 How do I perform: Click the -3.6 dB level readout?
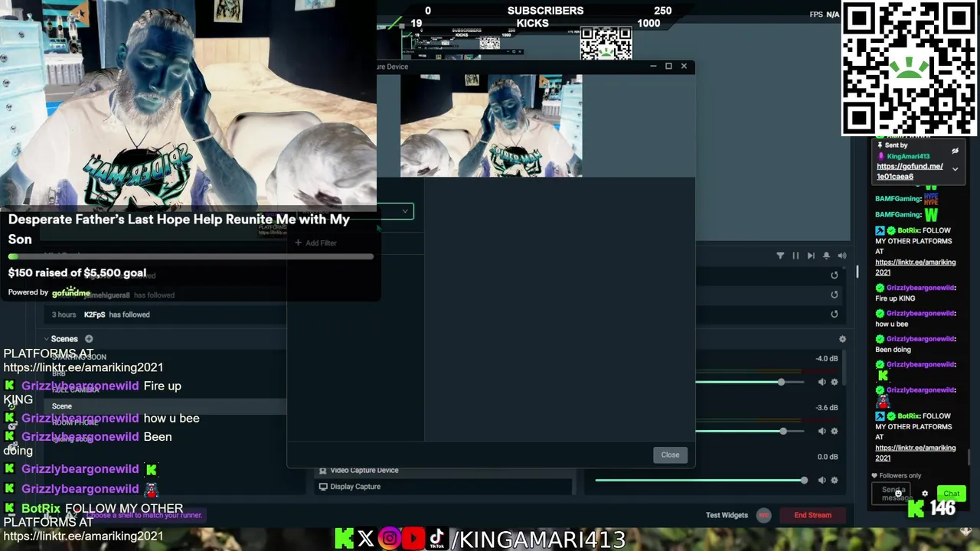tap(827, 407)
